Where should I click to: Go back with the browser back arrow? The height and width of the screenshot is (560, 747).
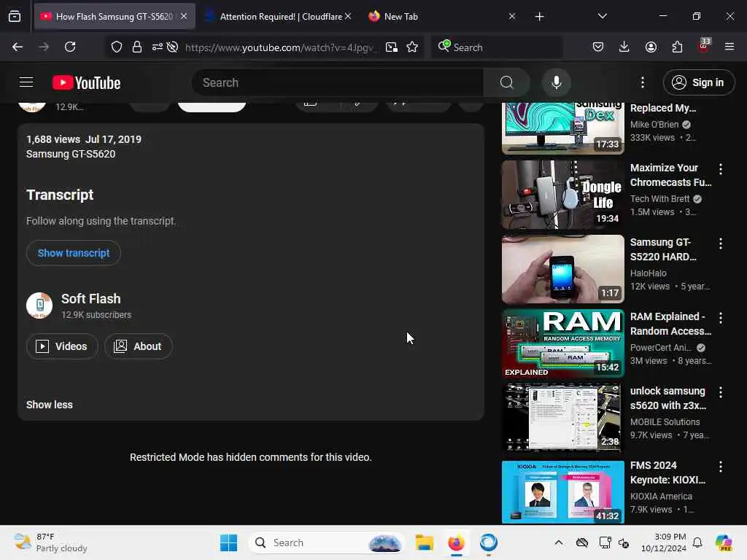click(x=18, y=47)
